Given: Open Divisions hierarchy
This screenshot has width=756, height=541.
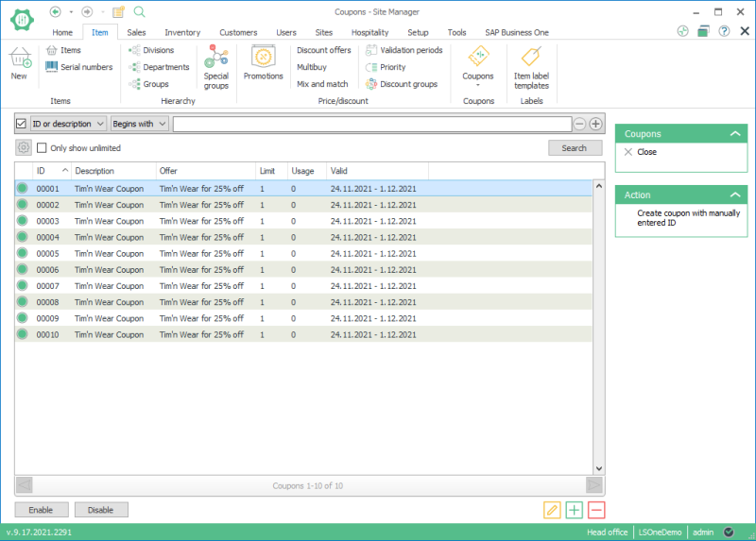Looking at the screenshot, I should click(151, 50).
